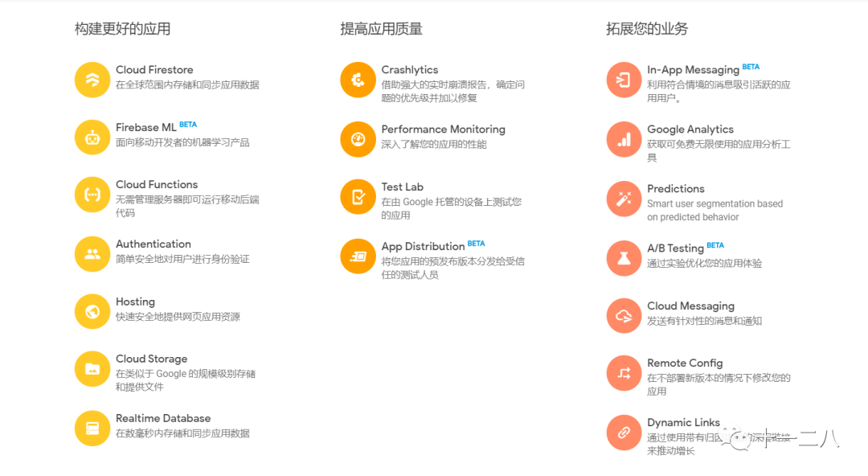Click the Realtime Database label

[x=162, y=418]
